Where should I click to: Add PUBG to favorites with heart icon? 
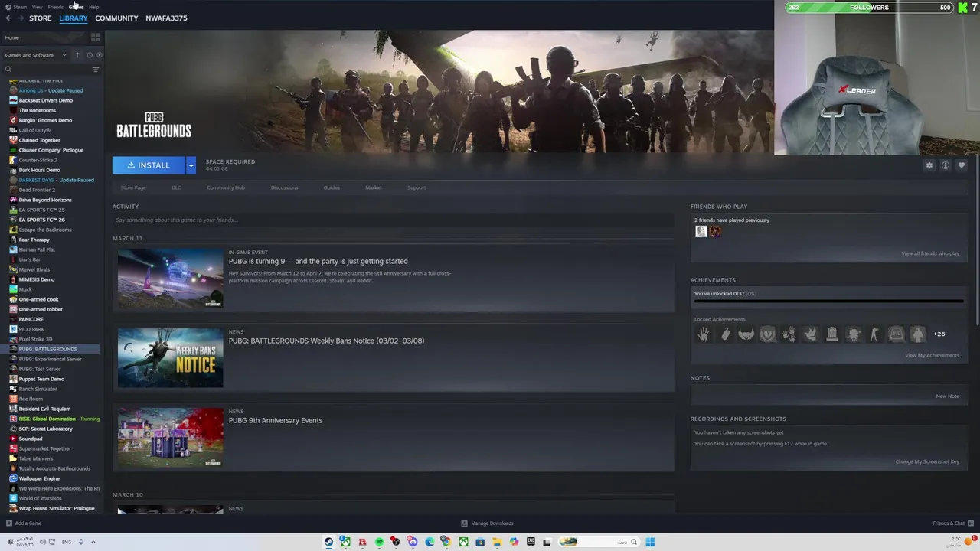point(962,165)
